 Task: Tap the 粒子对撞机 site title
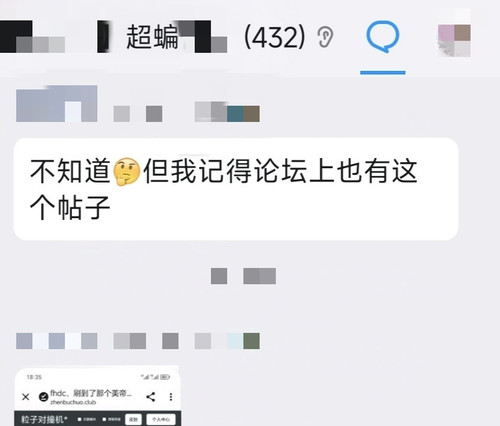click(44, 419)
